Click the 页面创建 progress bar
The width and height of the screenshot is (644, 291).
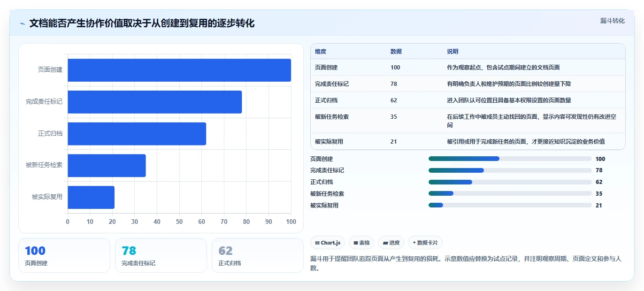[510, 159]
